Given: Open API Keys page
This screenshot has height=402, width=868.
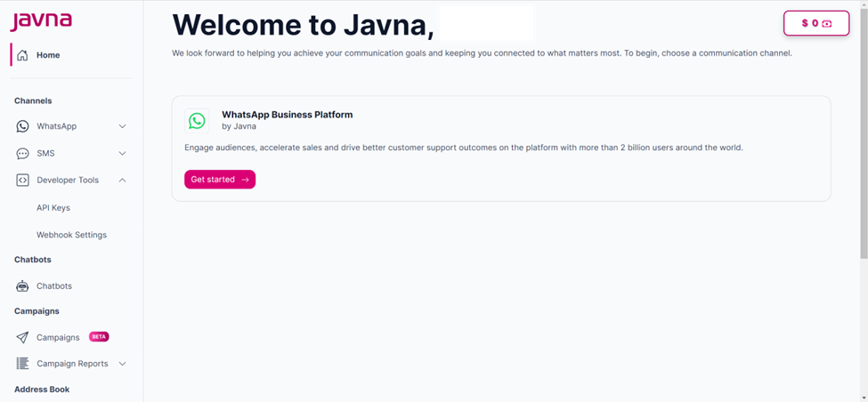Looking at the screenshot, I should [x=53, y=208].
